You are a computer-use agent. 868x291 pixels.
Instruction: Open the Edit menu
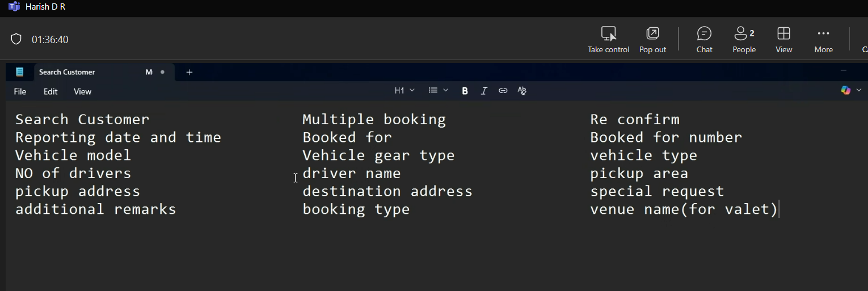pyautogui.click(x=50, y=91)
